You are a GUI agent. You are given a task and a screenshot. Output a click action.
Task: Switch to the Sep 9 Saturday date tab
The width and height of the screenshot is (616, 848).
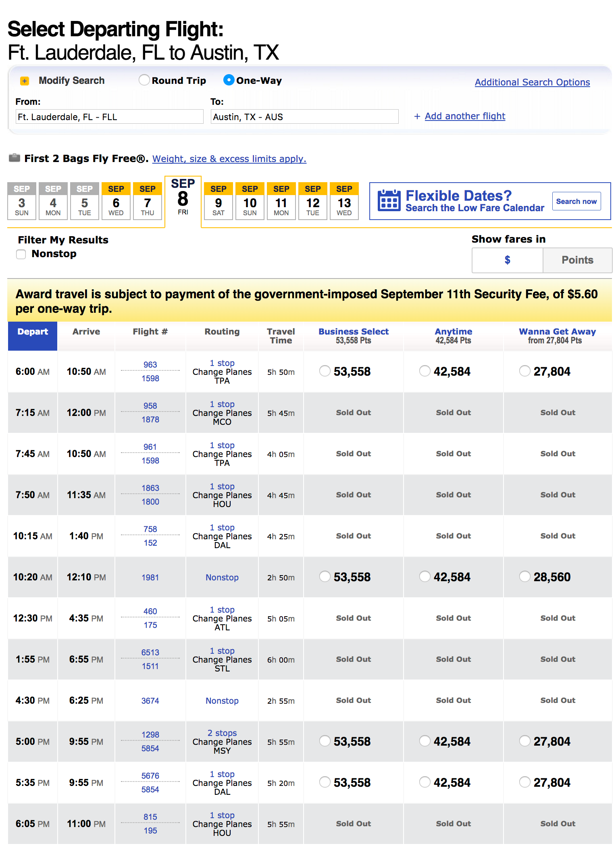point(218,201)
